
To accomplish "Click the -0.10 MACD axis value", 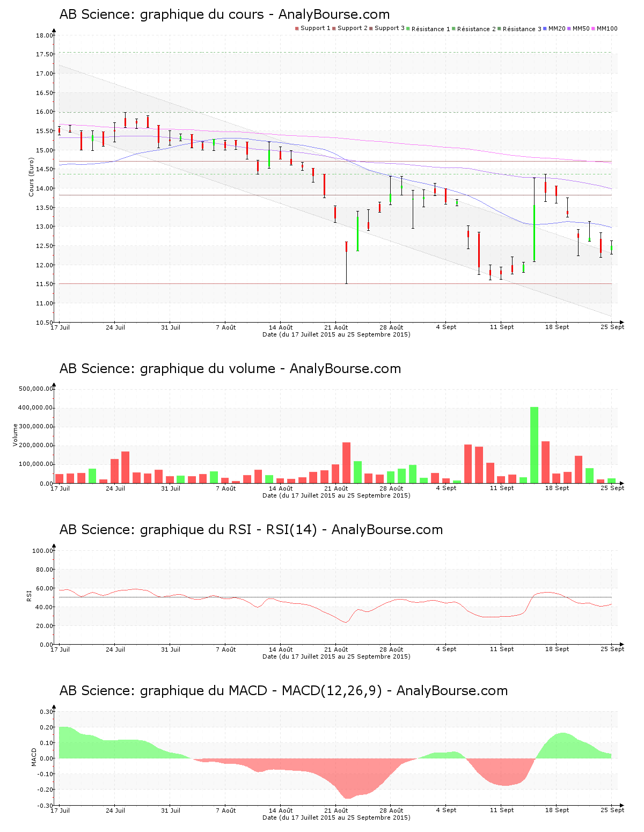I will 45,774.
